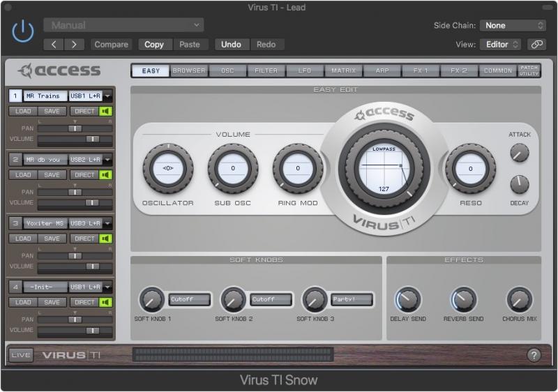This screenshot has width=558, height=392.
Task: Click DIRECT for part 3 Voxiter MS
Action: point(84,239)
